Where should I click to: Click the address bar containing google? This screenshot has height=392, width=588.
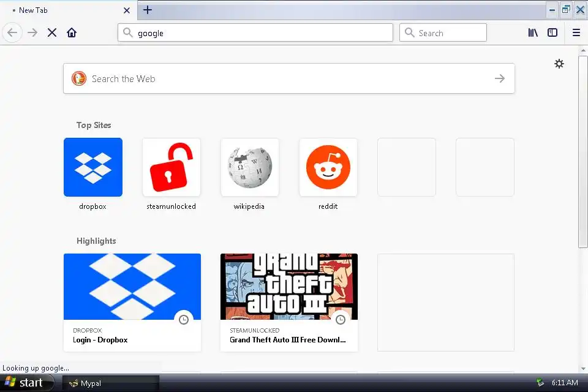pos(255,33)
